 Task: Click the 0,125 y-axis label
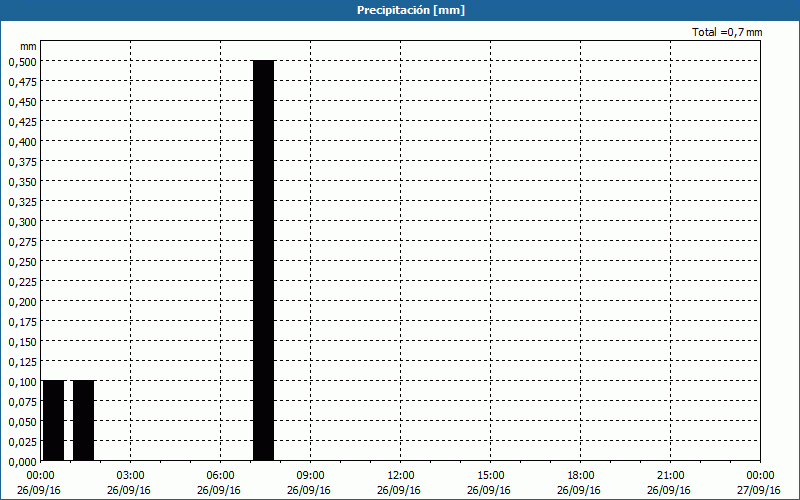(x=22, y=362)
